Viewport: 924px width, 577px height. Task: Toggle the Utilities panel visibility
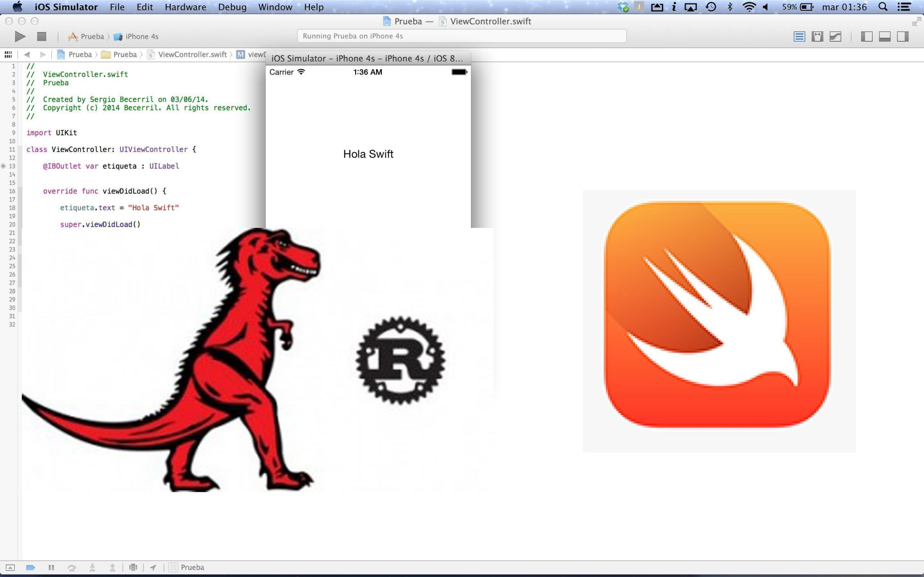903,37
